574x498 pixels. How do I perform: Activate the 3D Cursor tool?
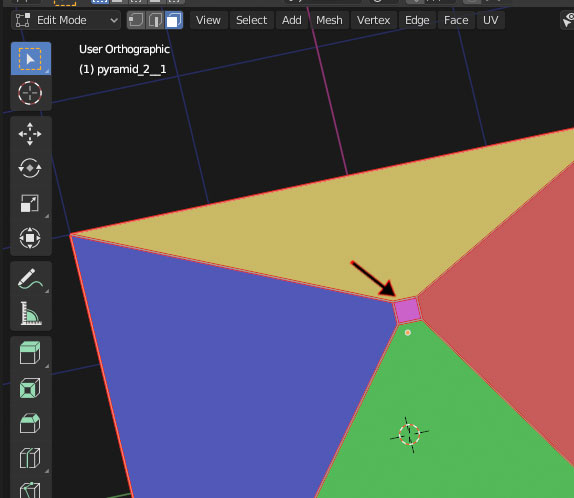click(31, 93)
